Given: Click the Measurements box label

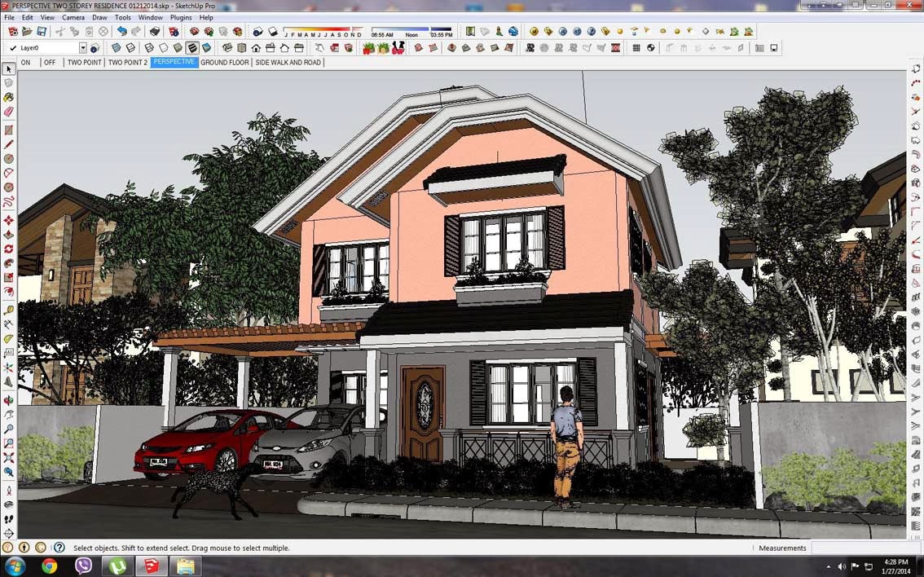Looking at the screenshot, I should pos(782,548).
